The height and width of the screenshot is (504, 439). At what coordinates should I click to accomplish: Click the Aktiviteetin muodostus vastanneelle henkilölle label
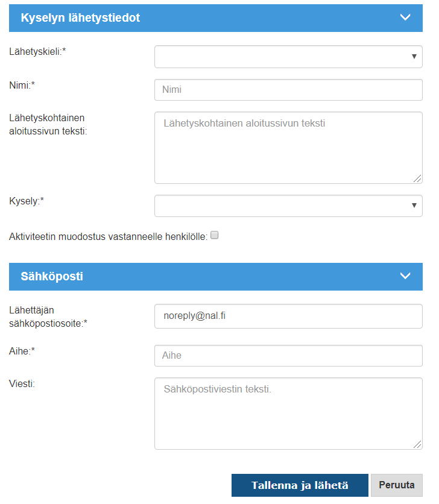(x=109, y=237)
